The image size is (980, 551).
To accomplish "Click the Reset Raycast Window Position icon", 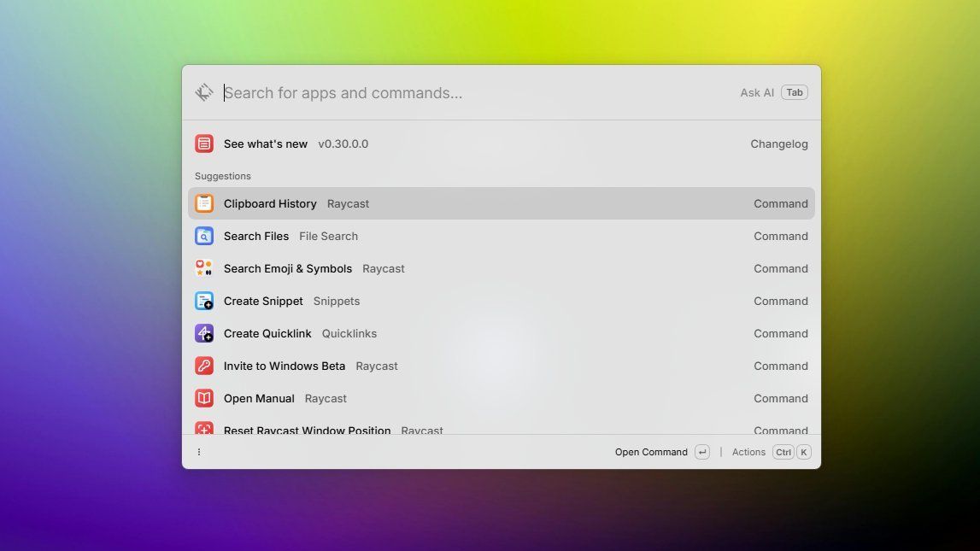I will (x=203, y=429).
